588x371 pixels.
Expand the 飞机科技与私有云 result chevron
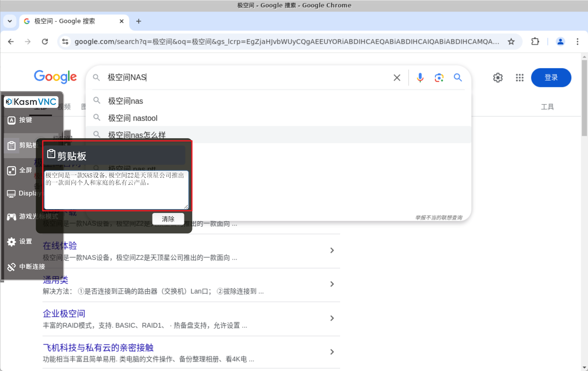click(x=332, y=352)
